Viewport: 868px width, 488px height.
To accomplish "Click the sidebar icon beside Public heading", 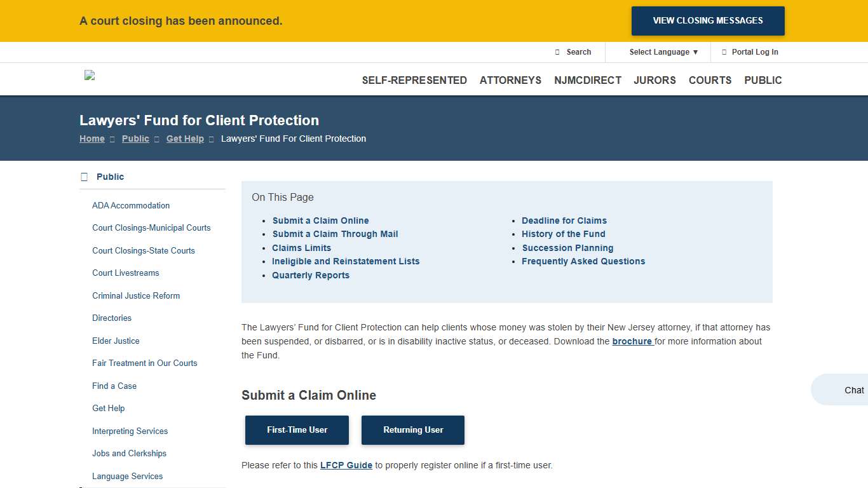I will pos(84,176).
